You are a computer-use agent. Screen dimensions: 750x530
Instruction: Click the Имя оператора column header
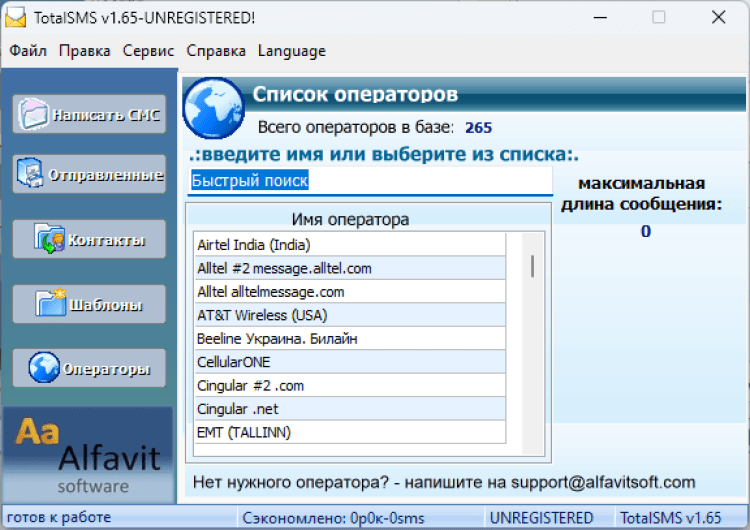coord(350,220)
